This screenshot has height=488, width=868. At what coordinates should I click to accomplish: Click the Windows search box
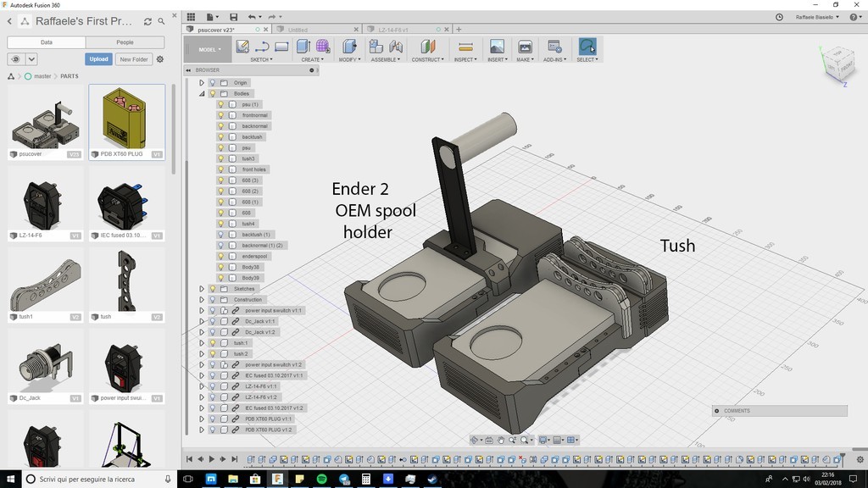point(98,480)
